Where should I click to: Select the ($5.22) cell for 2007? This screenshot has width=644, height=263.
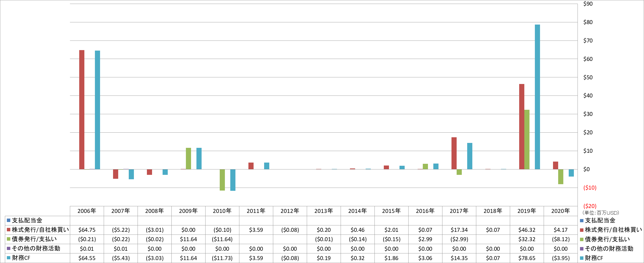(121, 230)
